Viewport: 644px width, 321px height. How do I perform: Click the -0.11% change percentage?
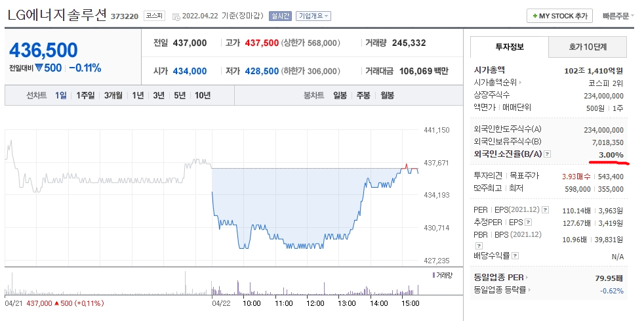[x=85, y=68]
